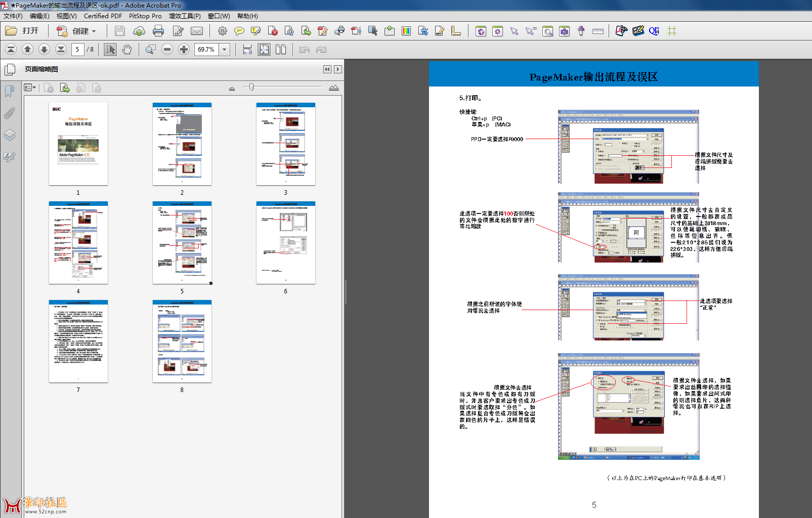Screen dimensions: 812x518
Task: Select page 4 thumbnail
Action: tap(78, 242)
